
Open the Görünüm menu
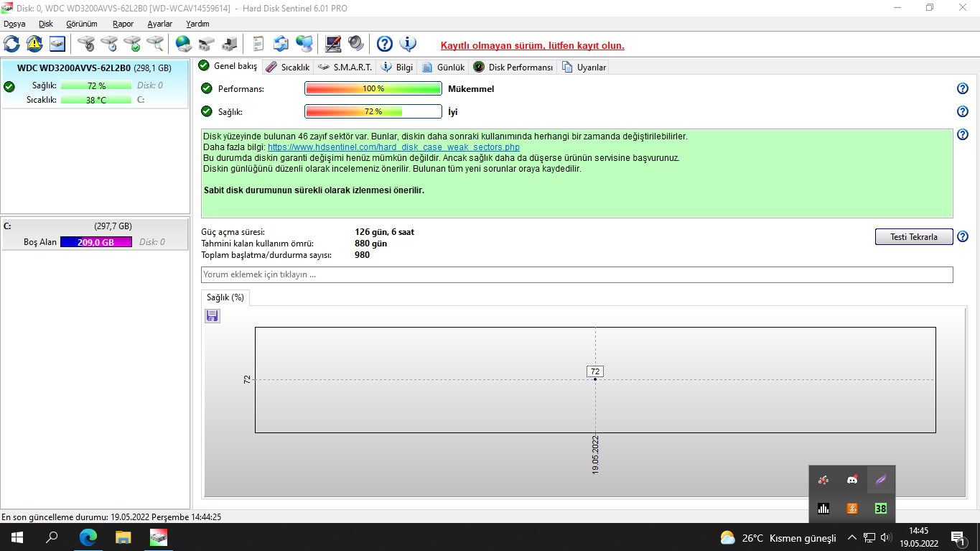tap(82, 24)
